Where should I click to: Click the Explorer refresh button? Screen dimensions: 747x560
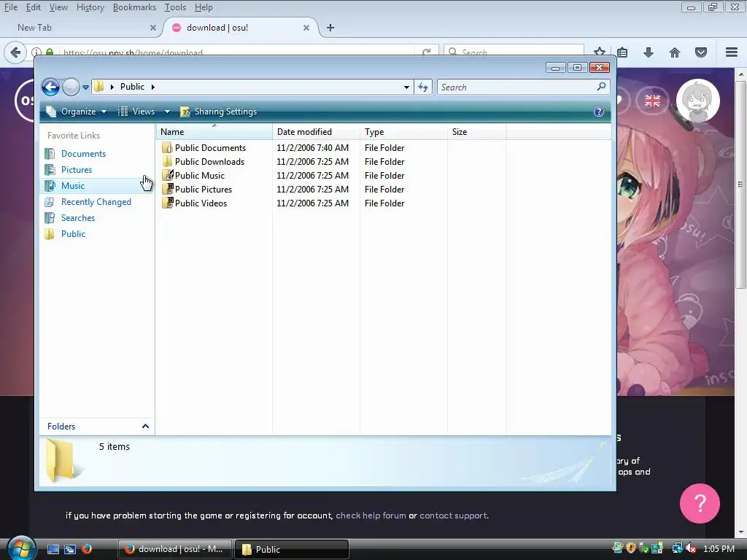click(423, 87)
